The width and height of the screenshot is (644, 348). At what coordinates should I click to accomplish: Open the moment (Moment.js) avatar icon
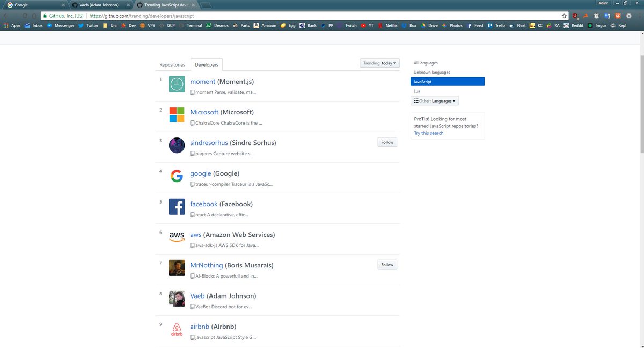[177, 84]
